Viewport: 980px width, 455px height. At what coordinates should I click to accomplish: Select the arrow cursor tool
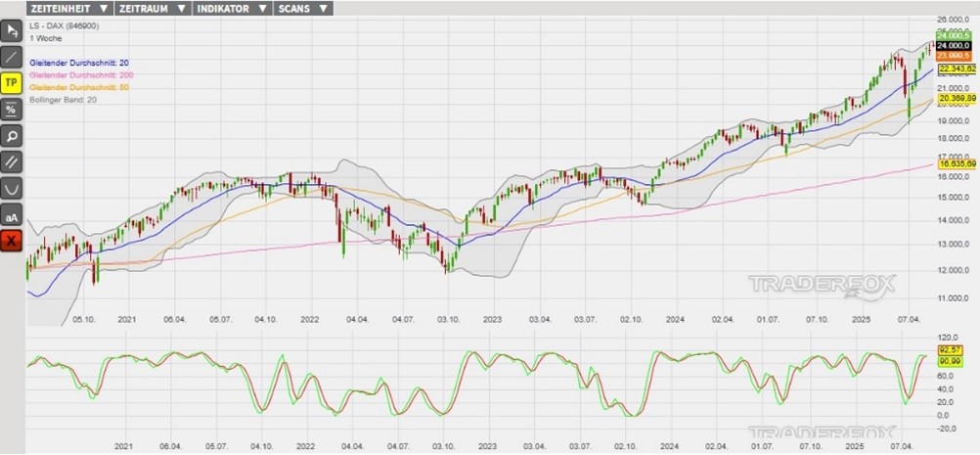click(x=11, y=30)
